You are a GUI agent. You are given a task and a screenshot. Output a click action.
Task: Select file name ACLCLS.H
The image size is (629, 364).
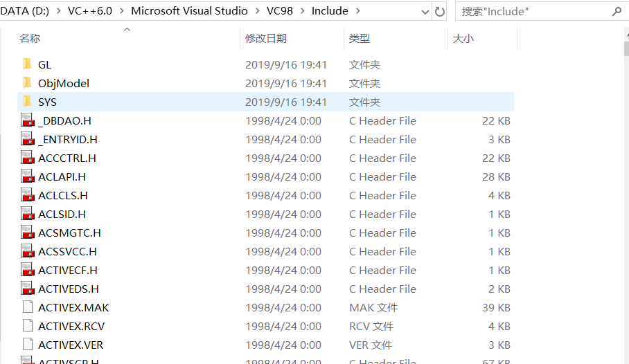point(63,196)
